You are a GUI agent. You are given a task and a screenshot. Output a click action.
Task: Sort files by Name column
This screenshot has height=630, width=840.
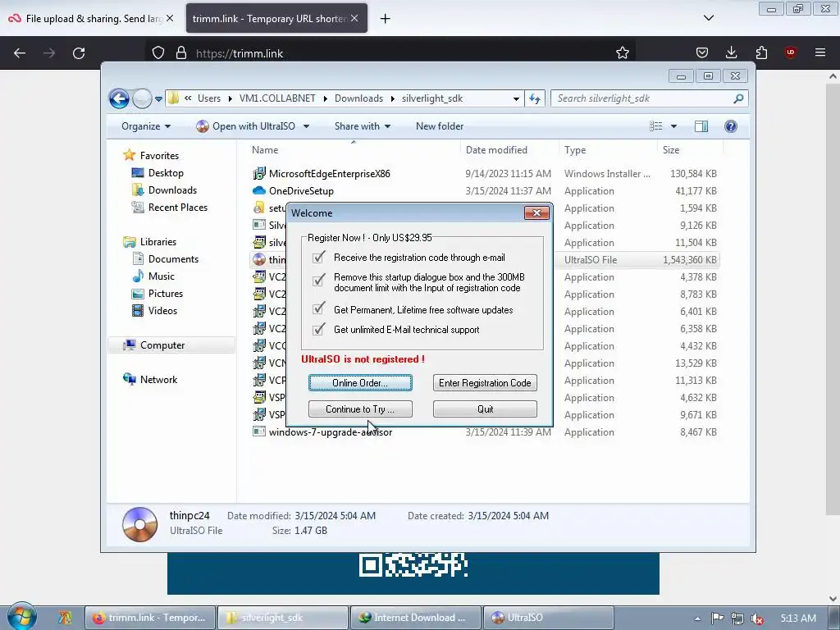click(x=354, y=150)
